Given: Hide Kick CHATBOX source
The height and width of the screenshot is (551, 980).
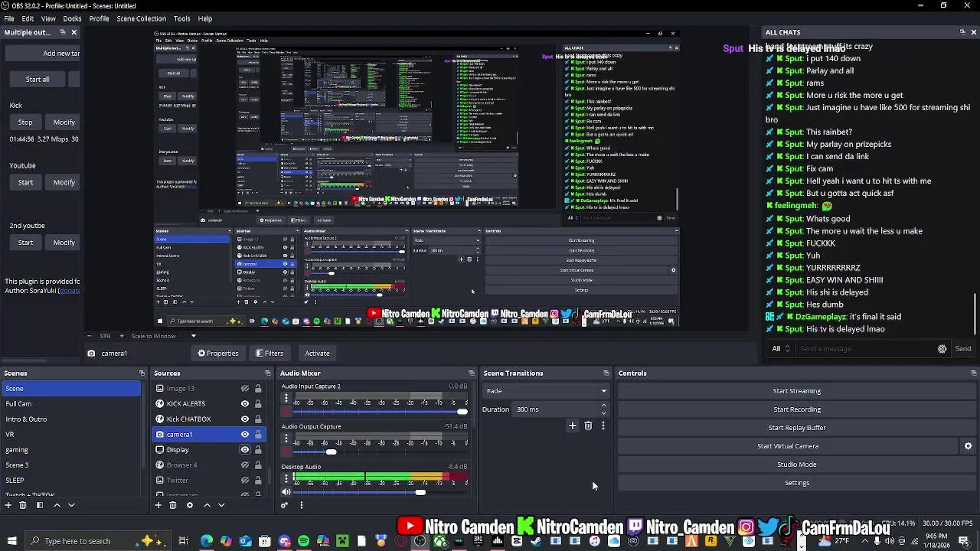Looking at the screenshot, I should 245,419.
